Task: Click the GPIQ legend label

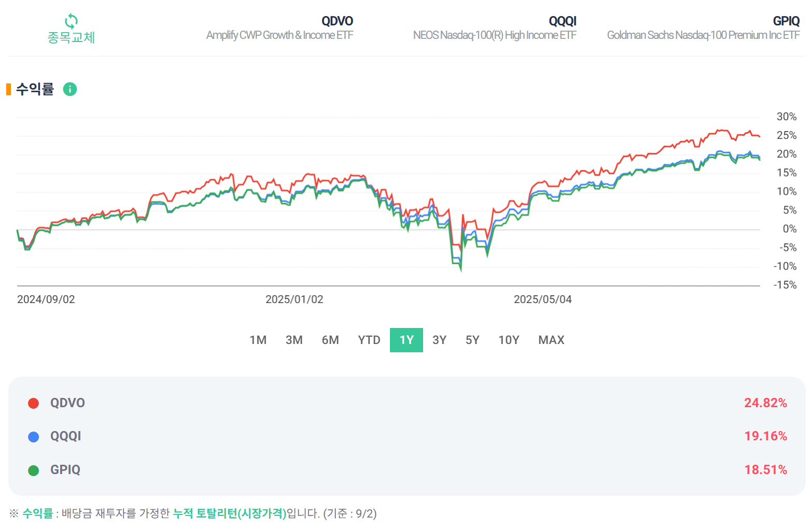Action: point(65,470)
